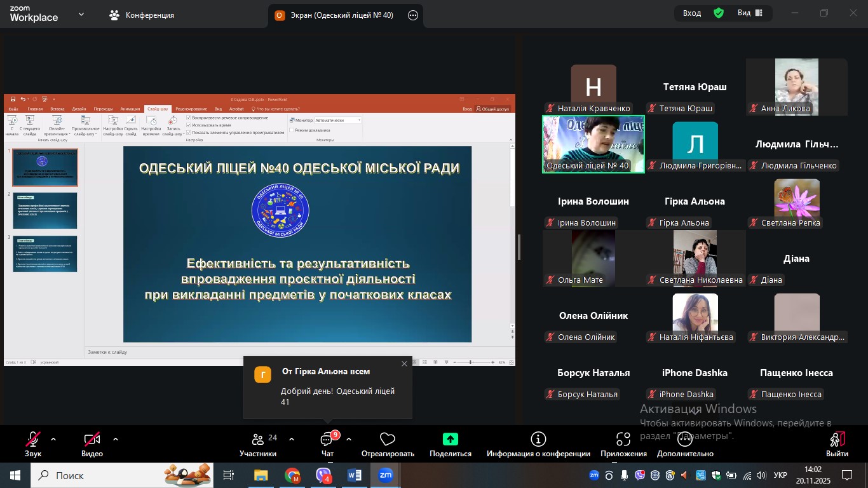Start camera with the Видео icon
This screenshot has width=868, height=488.
coord(92,440)
